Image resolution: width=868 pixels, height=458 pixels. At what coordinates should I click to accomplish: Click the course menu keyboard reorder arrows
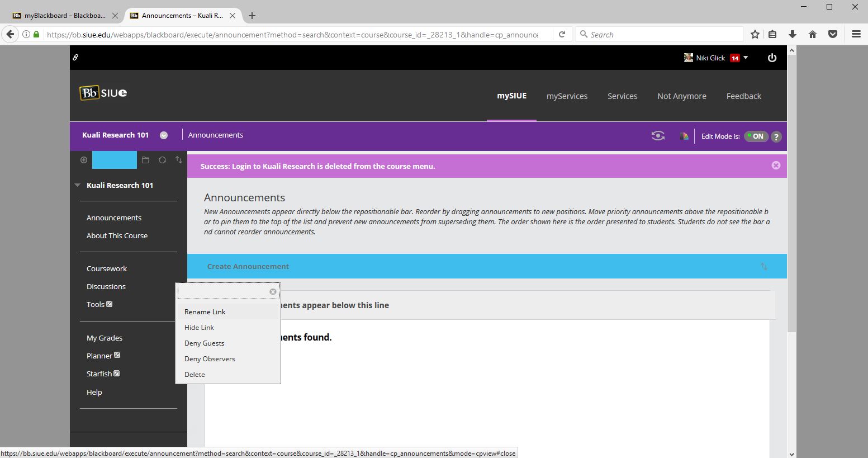pos(179,160)
